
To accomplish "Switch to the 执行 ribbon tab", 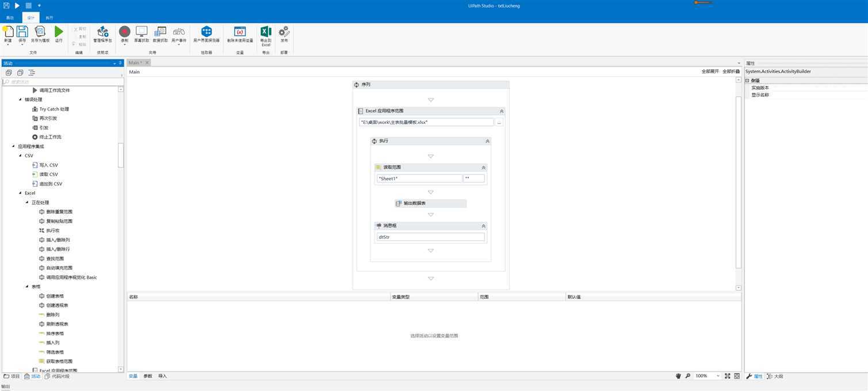I will 49,18.
